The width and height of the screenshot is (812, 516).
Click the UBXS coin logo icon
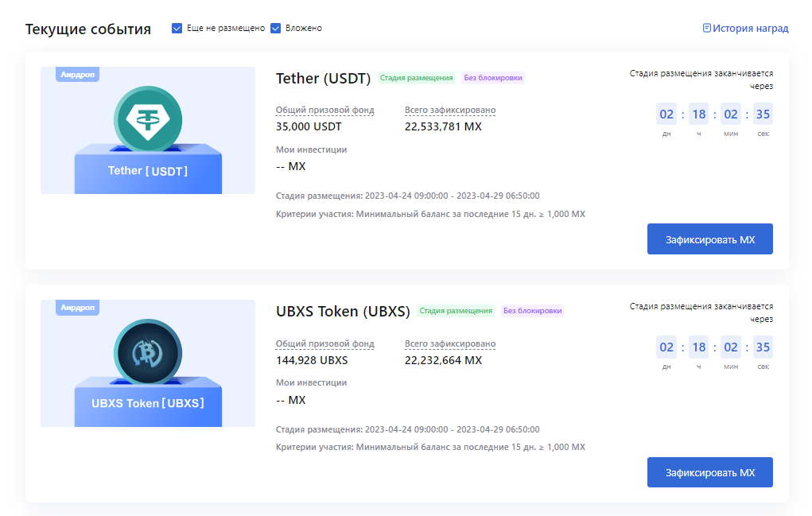(x=148, y=352)
